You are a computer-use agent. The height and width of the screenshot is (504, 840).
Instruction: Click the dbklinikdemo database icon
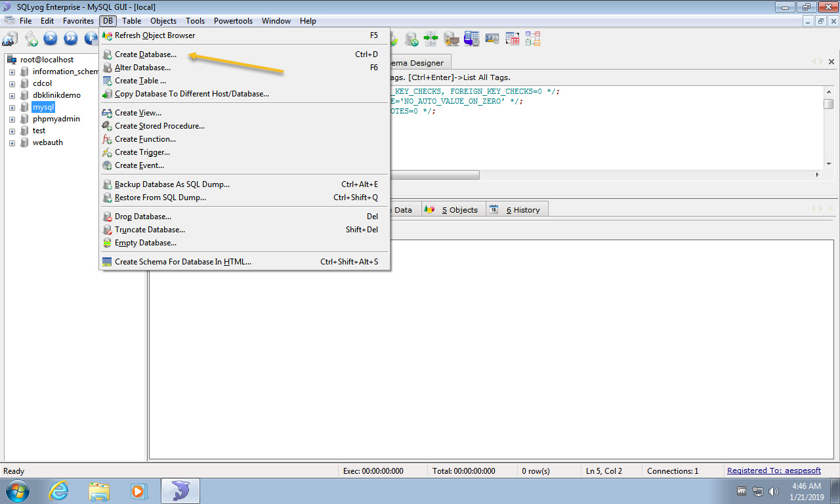click(x=25, y=95)
